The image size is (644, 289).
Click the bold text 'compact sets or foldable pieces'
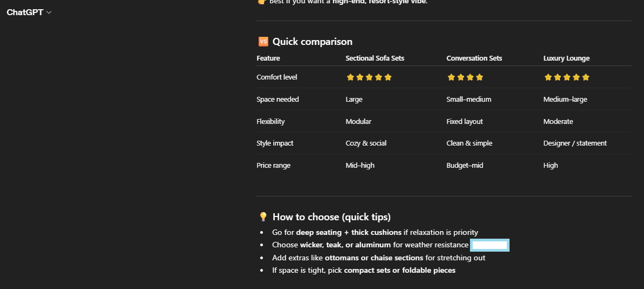point(400,271)
